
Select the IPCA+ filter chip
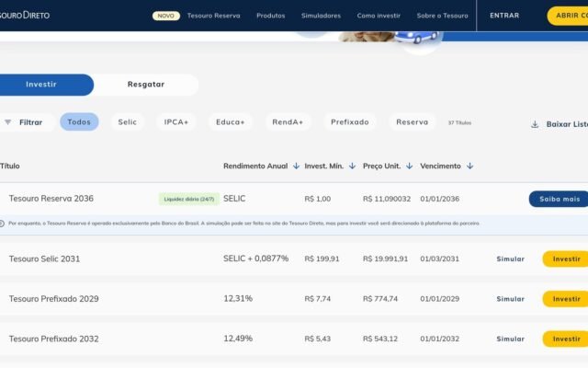175,122
